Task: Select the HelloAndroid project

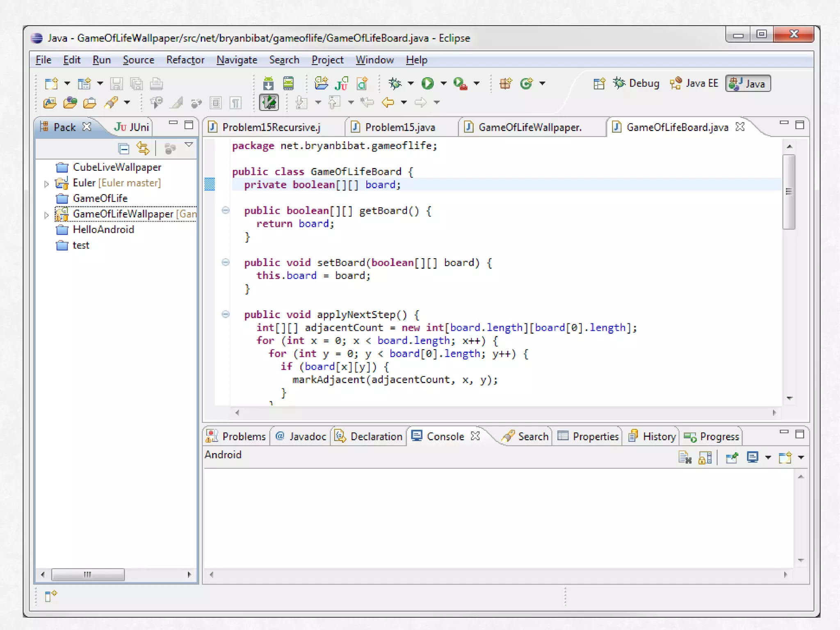Action: (x=103, y=229)
